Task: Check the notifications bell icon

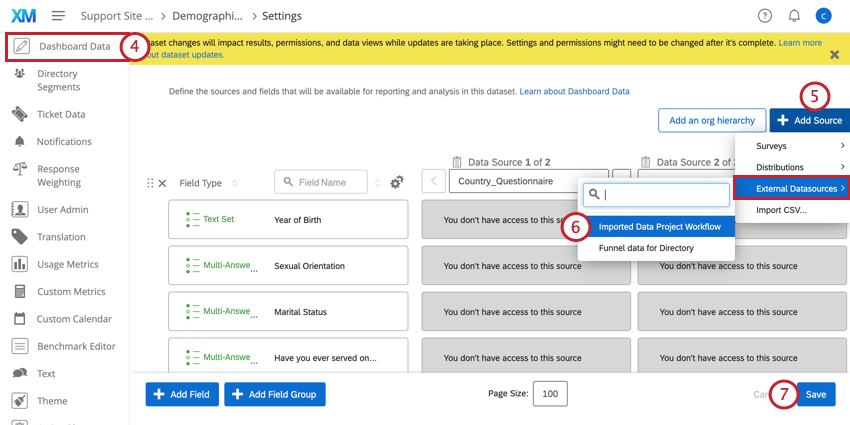Action: (x=794, y=16)
